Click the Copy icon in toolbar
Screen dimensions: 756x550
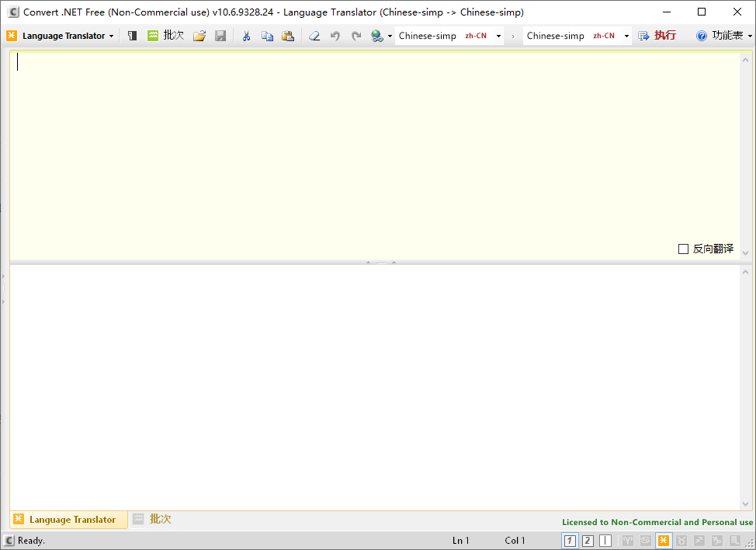pos(267,36)
